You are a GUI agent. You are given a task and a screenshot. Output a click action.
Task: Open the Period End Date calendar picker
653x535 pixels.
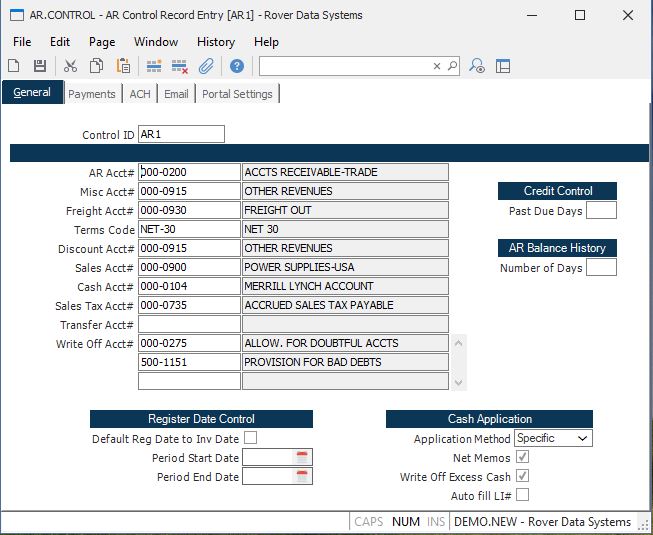pyautogui.click(x=302, y=477)
